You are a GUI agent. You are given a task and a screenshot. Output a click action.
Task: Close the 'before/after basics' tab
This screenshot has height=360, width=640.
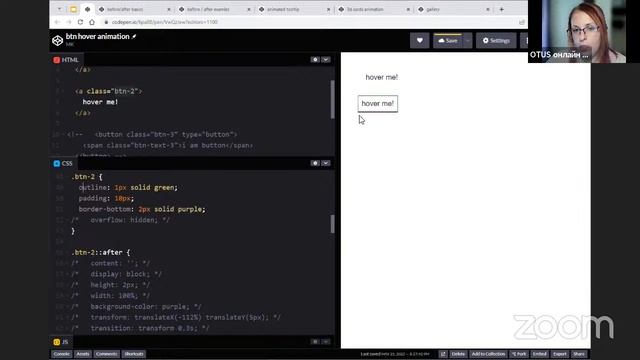pos(169,9)
